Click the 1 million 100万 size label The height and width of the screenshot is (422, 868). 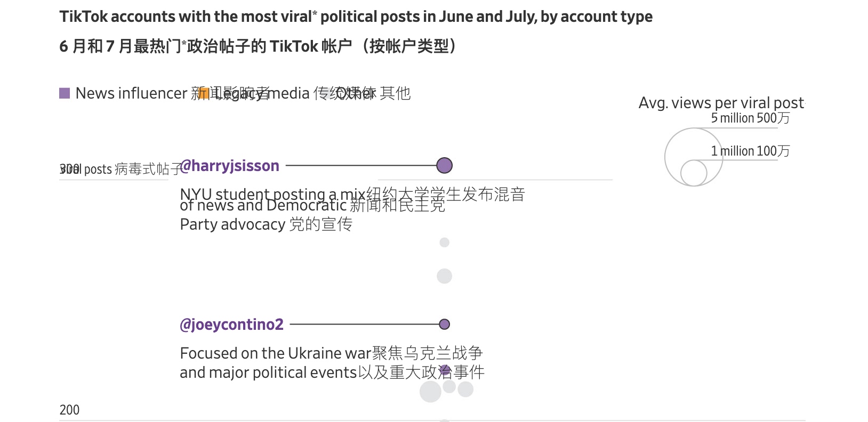coord(750,151)
